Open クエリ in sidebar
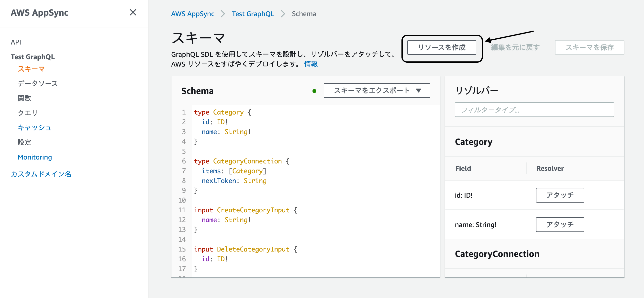Screen dimensions: 644x298 tap(27, 113)
